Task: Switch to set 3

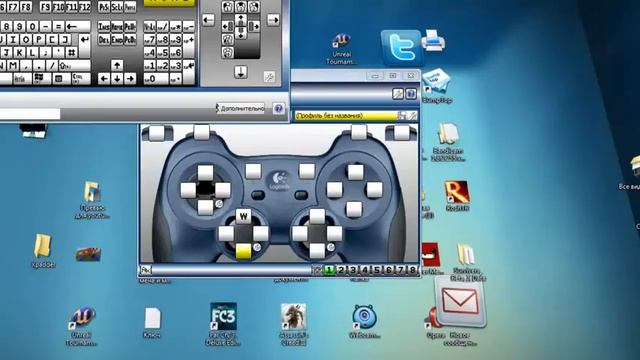Action: tap(353, 270)
